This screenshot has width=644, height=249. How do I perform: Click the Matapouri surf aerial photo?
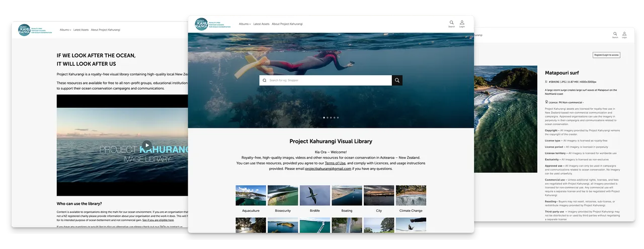[506, 119]
